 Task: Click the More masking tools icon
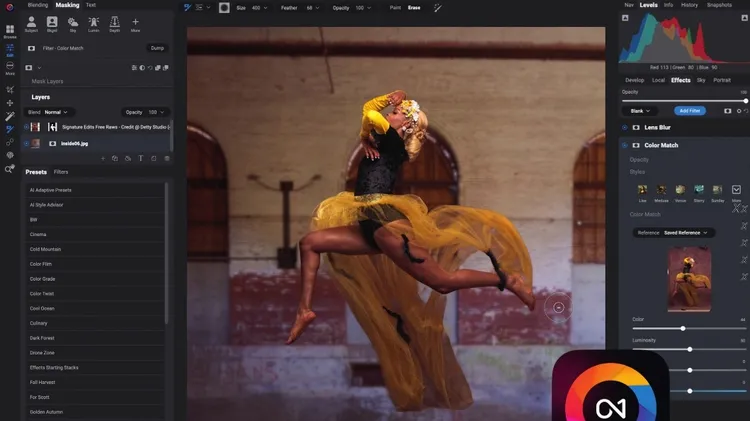tap(136, 24)
